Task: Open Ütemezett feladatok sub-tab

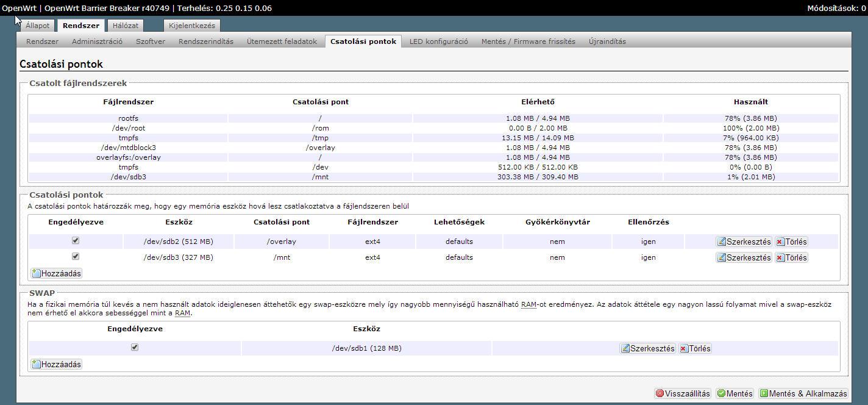Action: (282, 41)
